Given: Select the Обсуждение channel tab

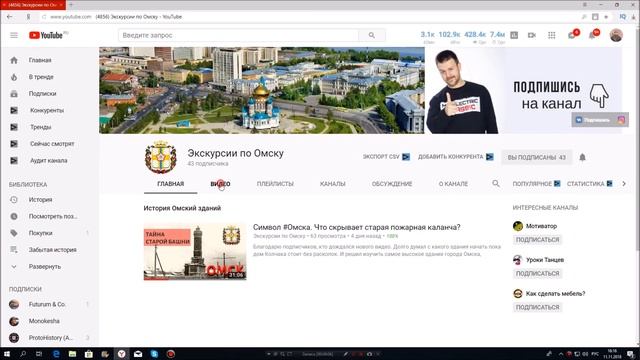Looking at the screenshot, I should 392,184.
